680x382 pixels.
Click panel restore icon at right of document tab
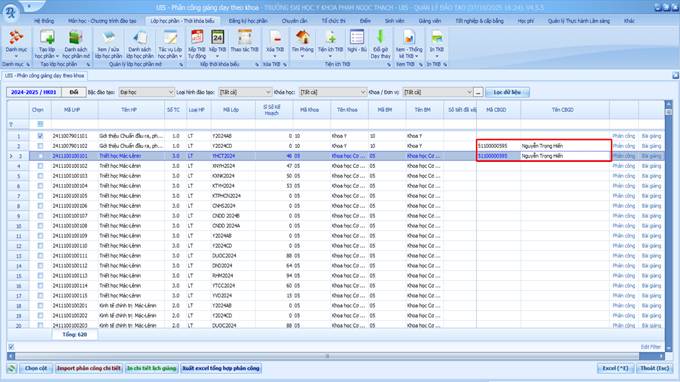tap(675, 75)
